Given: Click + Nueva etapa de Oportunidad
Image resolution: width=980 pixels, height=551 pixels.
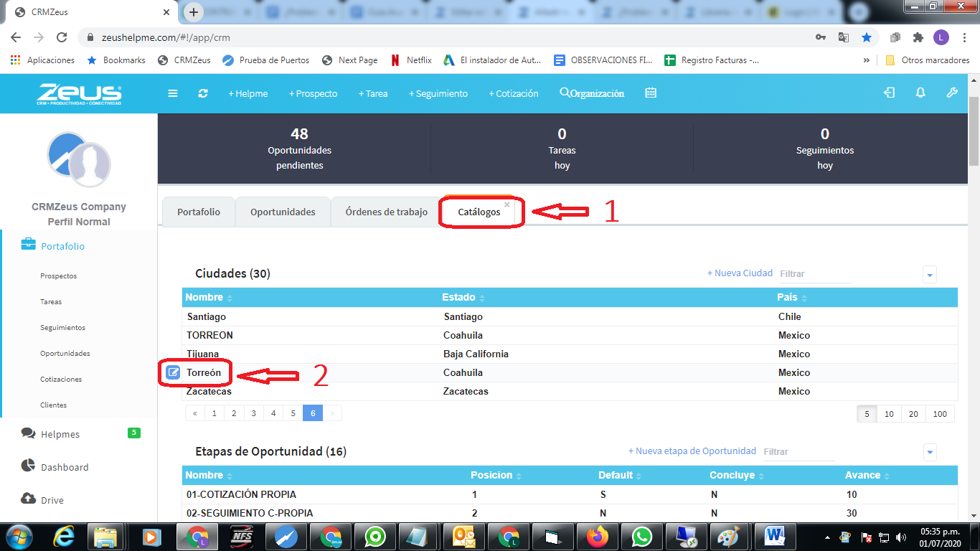Looking at the screenshot, I should [x=693, y=451].
